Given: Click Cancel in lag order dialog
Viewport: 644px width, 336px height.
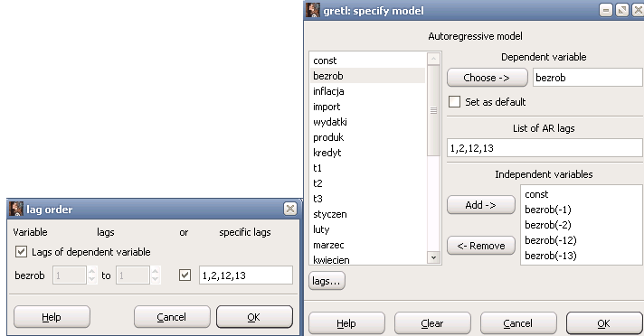Looking at the screenshot, I should tap(172, 317).
